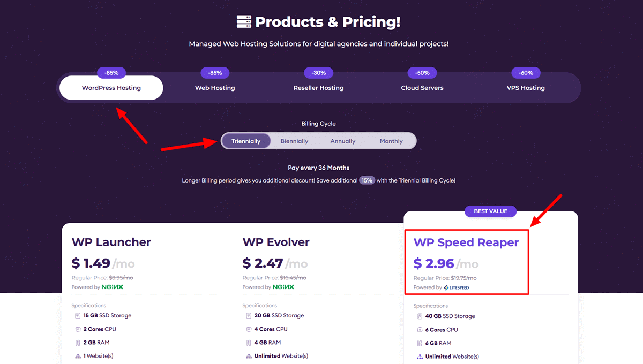Switch billing cycle to Annually
Screen dimensions: 643x364
click(x=343, y=141)
